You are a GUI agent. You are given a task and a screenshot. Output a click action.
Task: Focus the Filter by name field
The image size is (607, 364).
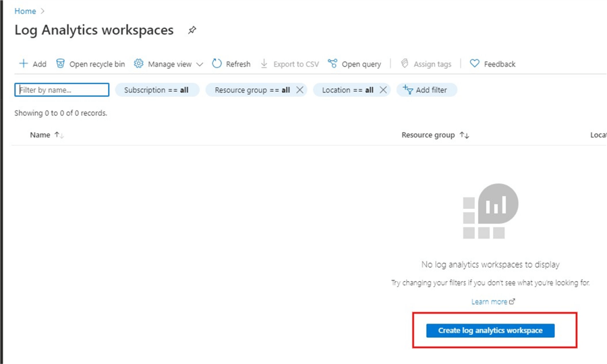[62, 90]
